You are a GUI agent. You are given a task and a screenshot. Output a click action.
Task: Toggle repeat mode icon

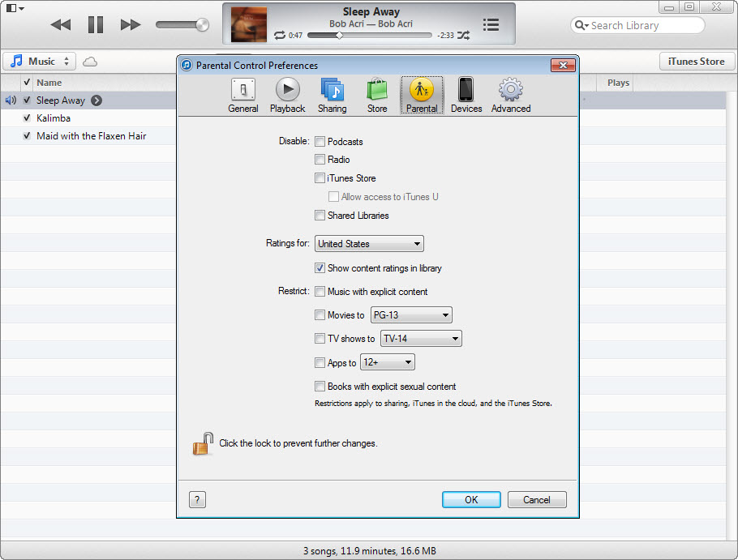pos(280,36)
